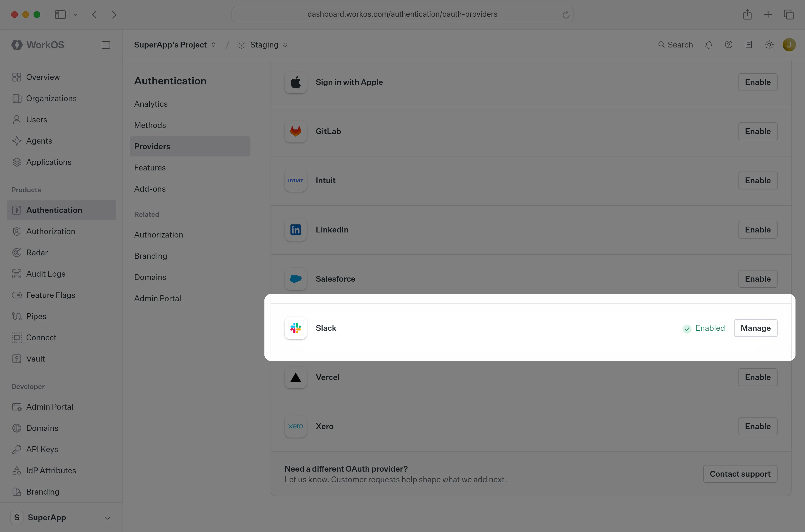Open Audit Logs in sidebar
This screenshot has height=532, width=805.
[61, 274]
